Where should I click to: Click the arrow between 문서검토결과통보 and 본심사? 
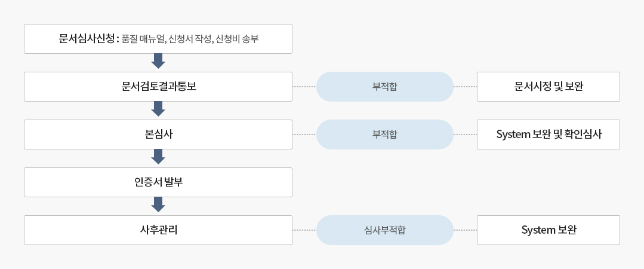coord(158,109)
